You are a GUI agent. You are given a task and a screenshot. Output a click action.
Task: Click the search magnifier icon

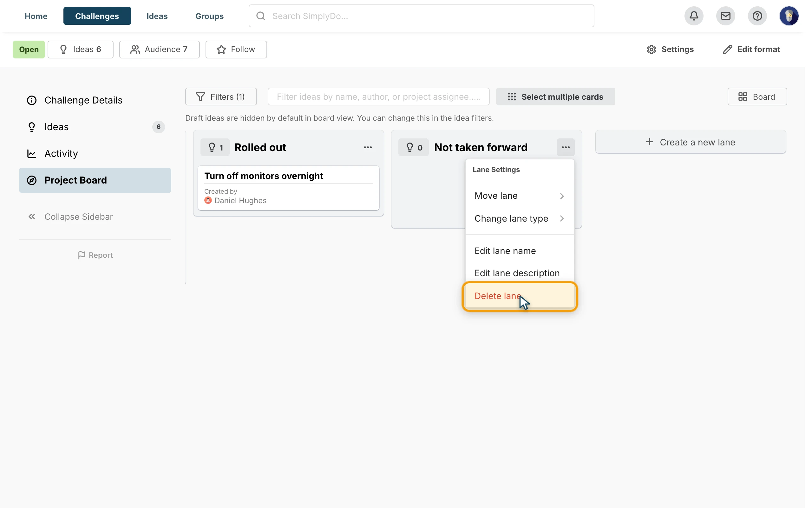coord(261,16)
